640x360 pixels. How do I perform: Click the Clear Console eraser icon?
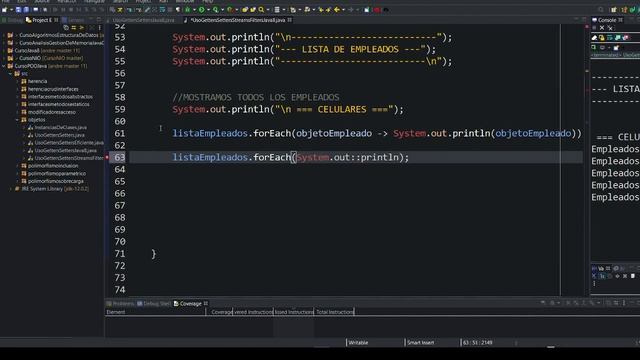tap(594, 38)
